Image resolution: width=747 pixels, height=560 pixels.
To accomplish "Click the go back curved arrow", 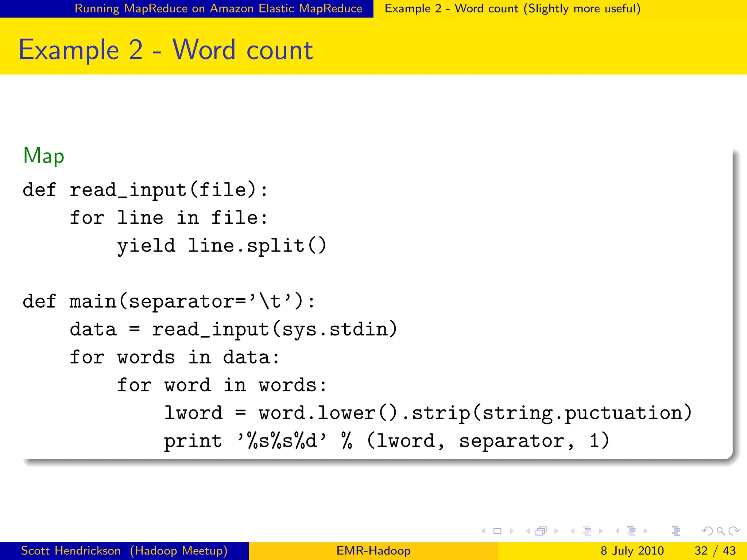I will point(707,531).
